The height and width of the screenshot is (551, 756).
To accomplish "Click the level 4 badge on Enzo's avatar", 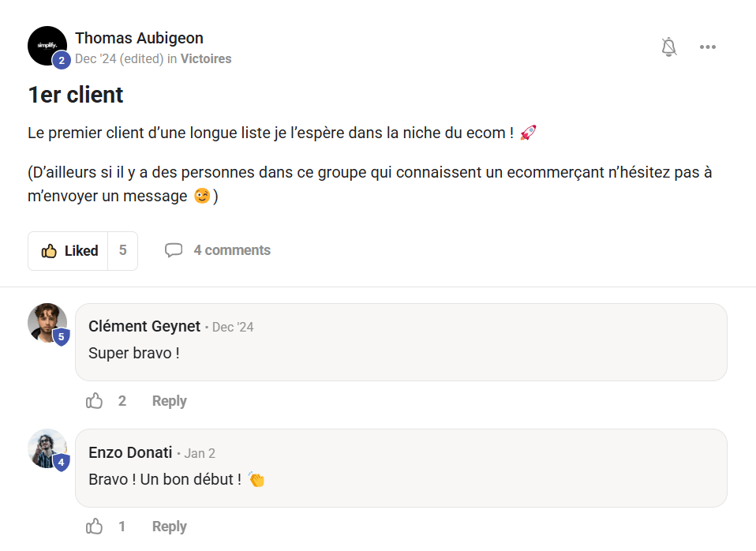I will coord(62,463).
